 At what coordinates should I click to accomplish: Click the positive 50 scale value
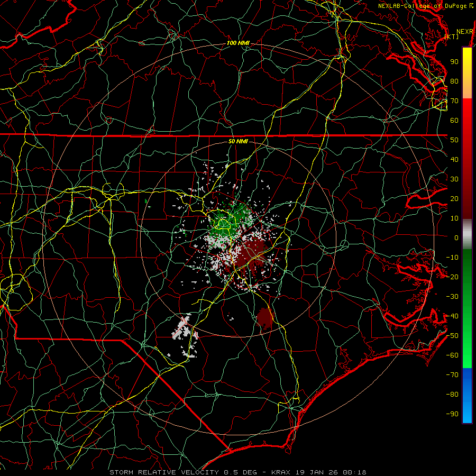click(454, 140)
